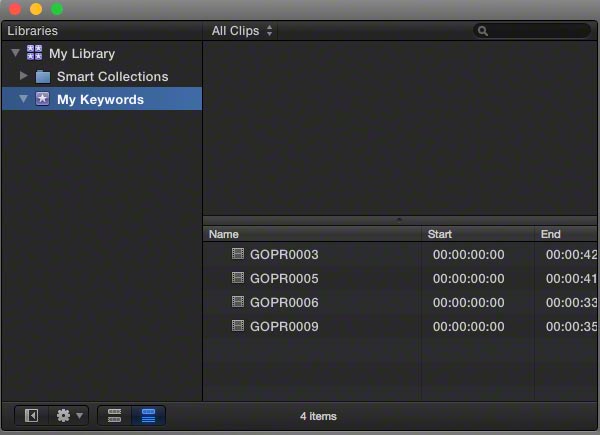Click the search magnifier icon

pyautogui.click(x=483, y=31)
